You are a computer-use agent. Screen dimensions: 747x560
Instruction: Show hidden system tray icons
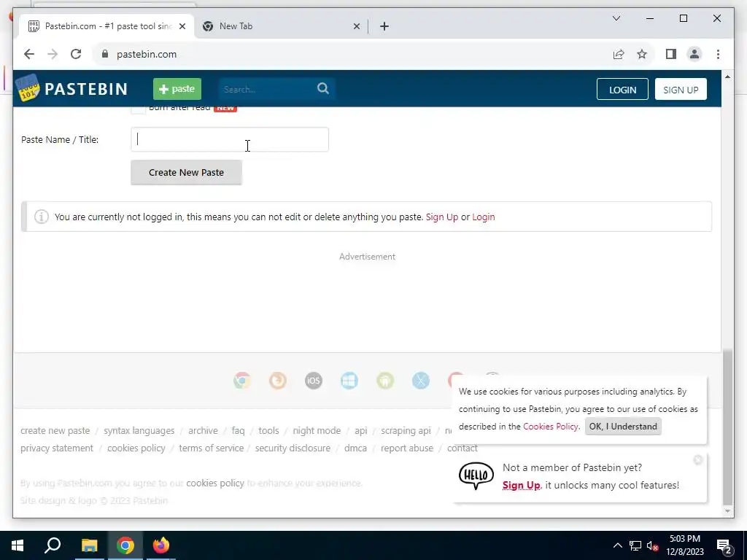coord(617,545)
